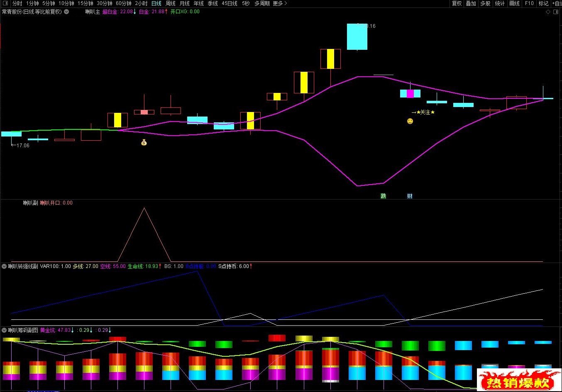Click the yellow smiley face marker
562x392 pixels.
tap(410, 121)
